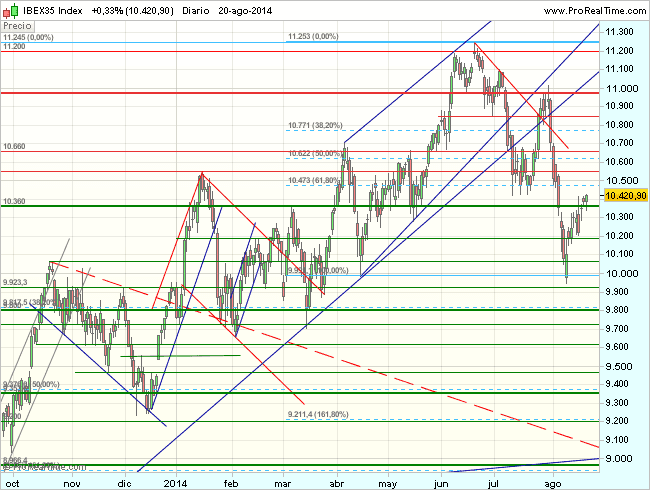Click the IBEX35 Index title text
Viewport: 650px width, 490px height.
coord(53,11)
